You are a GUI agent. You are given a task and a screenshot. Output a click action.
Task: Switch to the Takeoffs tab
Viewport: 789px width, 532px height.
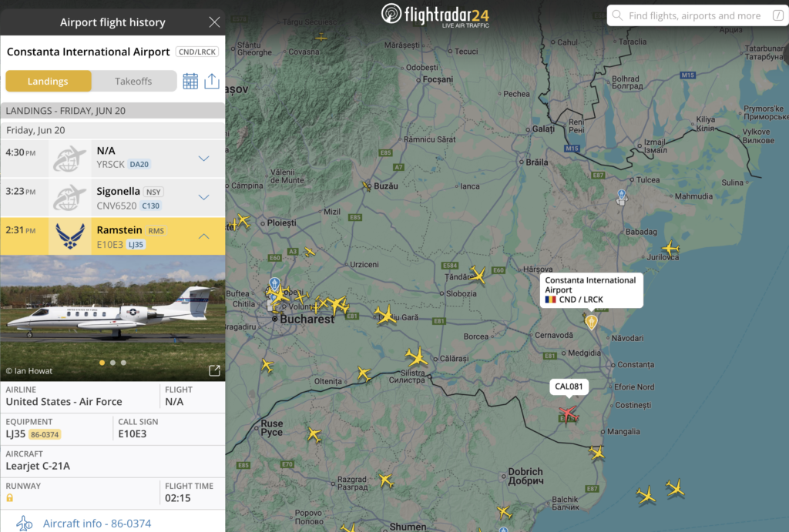133,81
